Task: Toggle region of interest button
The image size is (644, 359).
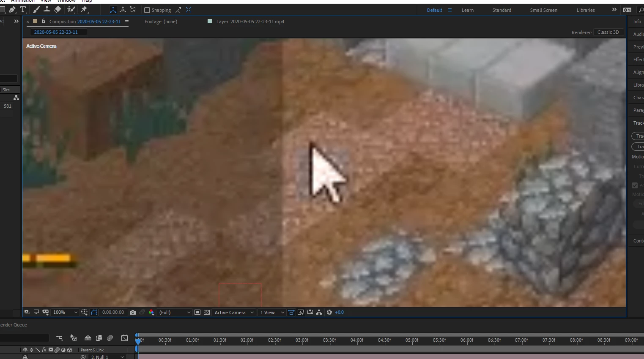Action: tap(94, 312)
